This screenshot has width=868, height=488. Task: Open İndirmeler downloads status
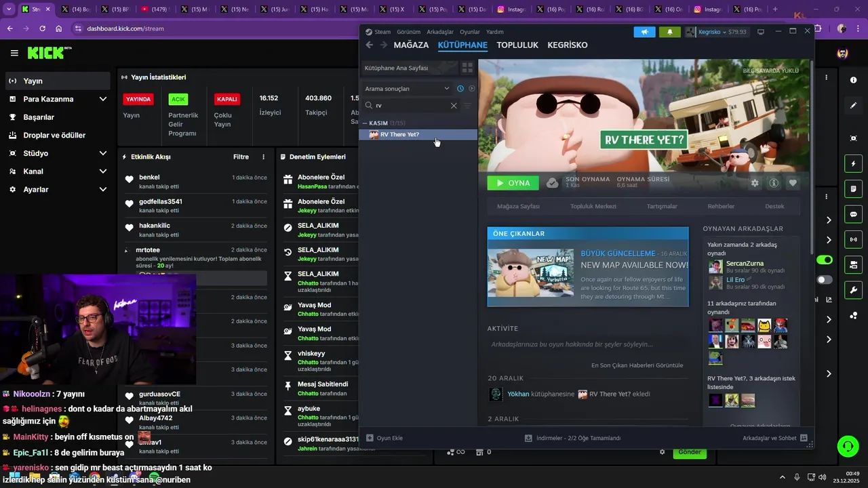(x=572, y=438)
